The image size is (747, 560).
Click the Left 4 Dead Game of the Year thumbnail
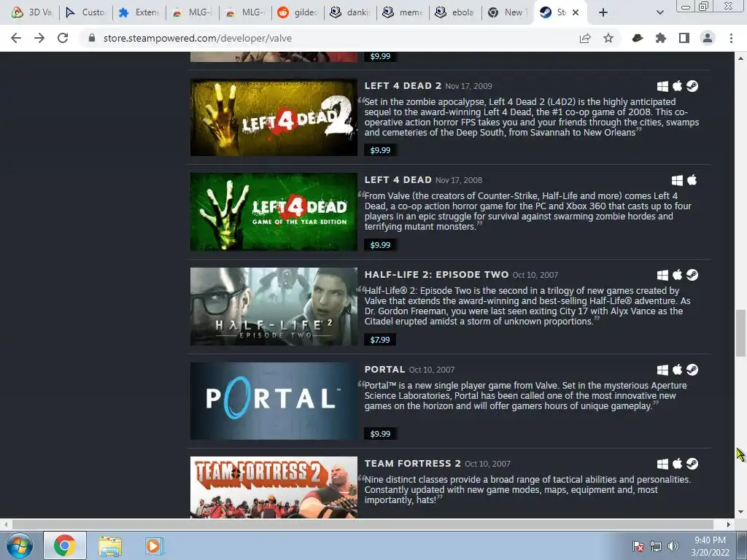point(274,211)
